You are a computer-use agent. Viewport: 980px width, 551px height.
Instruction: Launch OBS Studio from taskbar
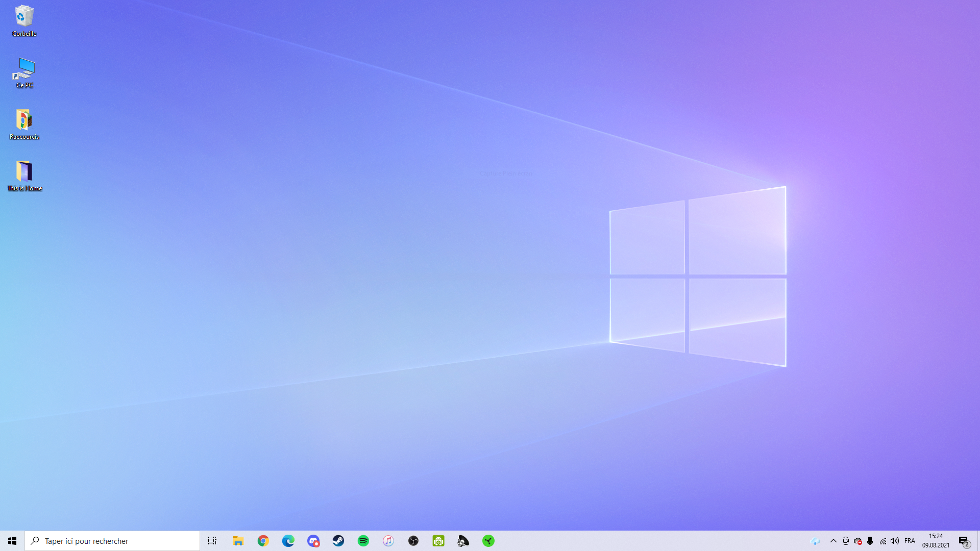413,541
